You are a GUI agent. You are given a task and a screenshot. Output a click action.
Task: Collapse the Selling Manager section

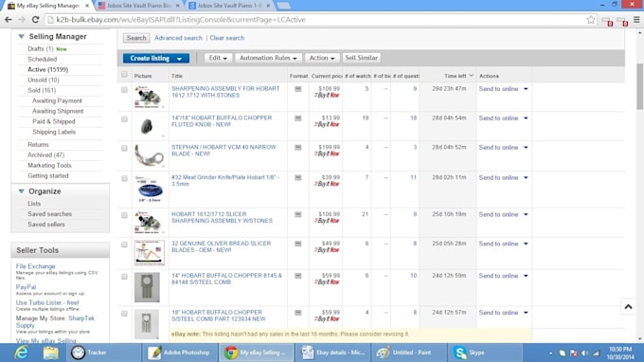[22, 37]
